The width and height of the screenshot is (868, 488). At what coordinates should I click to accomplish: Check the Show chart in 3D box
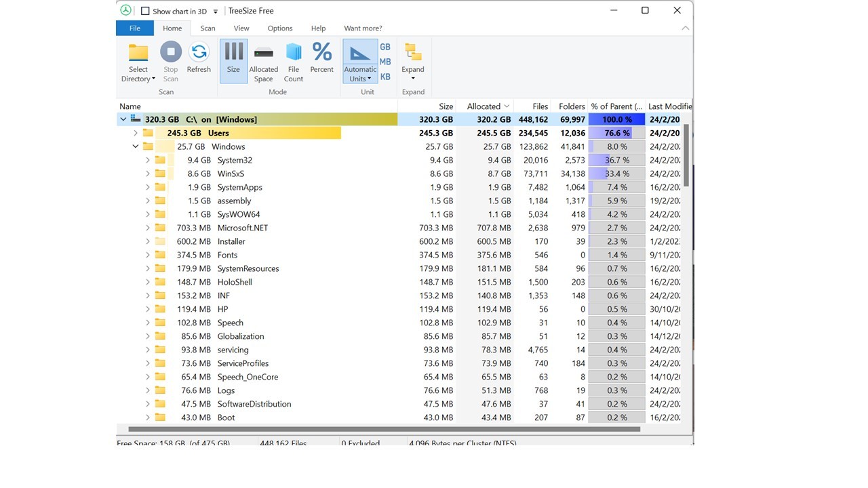pos(144,11)
